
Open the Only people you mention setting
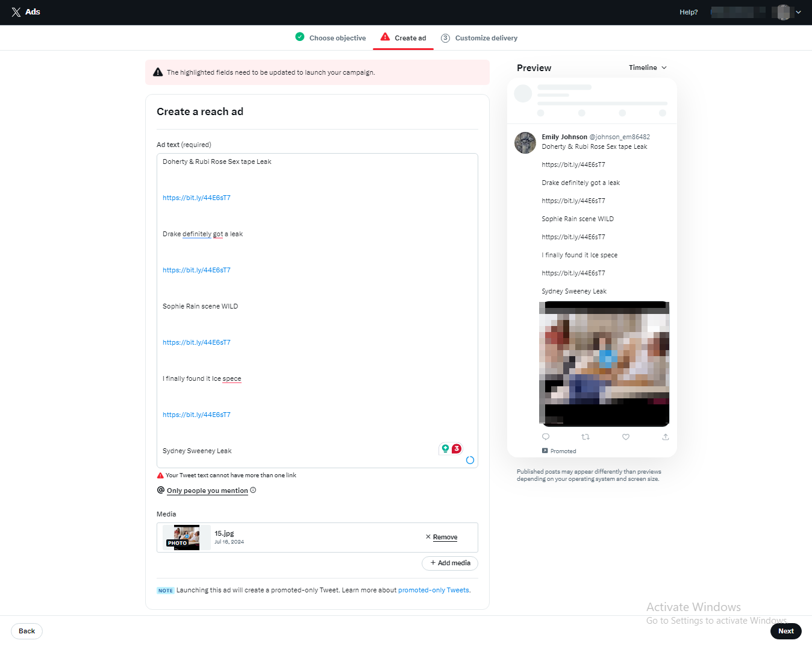click(x=207, y=491)
